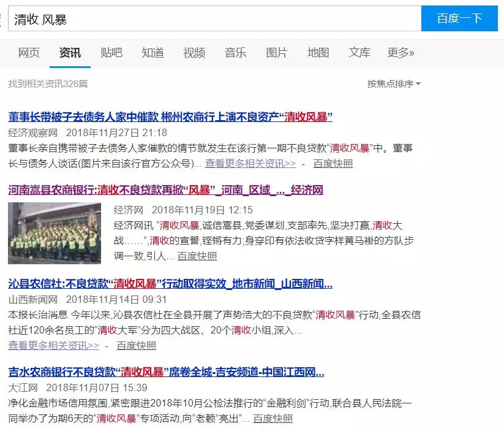Click the source line 经济网 2018年11月19日 12:15

click(183, 210)
